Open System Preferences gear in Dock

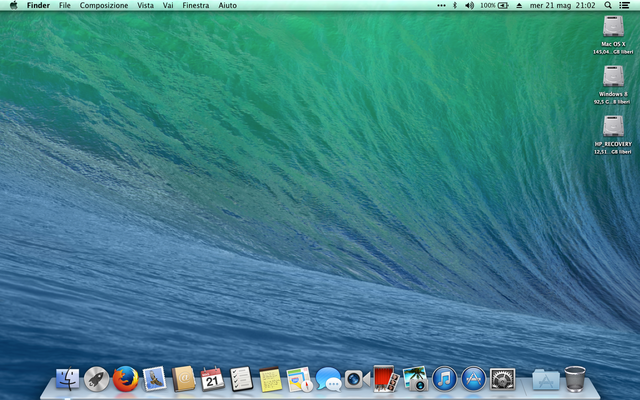[x=502, y=379]
